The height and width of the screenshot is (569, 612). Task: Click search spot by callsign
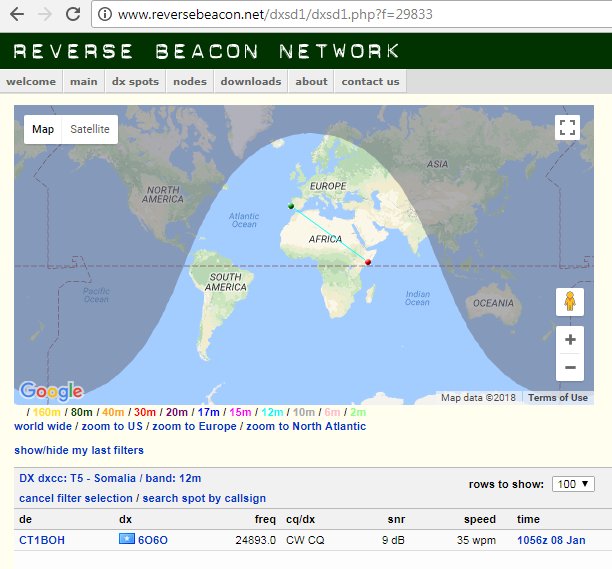(x=204, y=498)
